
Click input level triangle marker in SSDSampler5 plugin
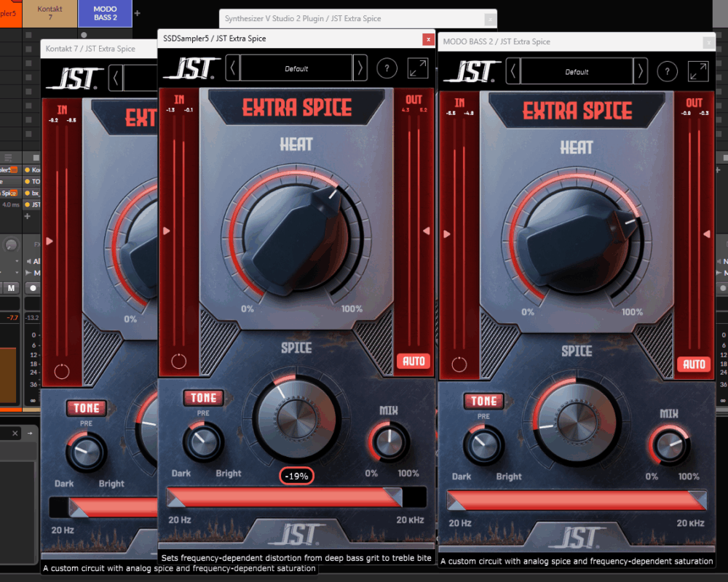click(167, 231)
